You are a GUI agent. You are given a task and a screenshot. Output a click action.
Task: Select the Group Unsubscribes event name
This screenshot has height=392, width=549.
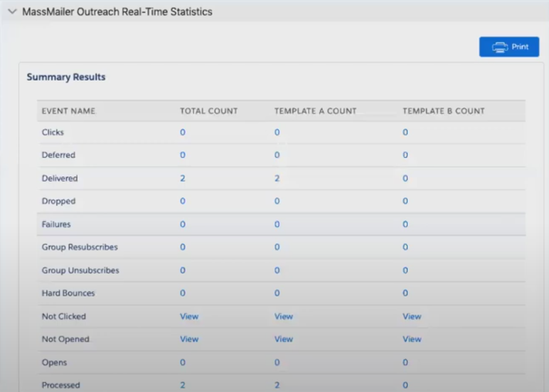click(x=80, y=270)
